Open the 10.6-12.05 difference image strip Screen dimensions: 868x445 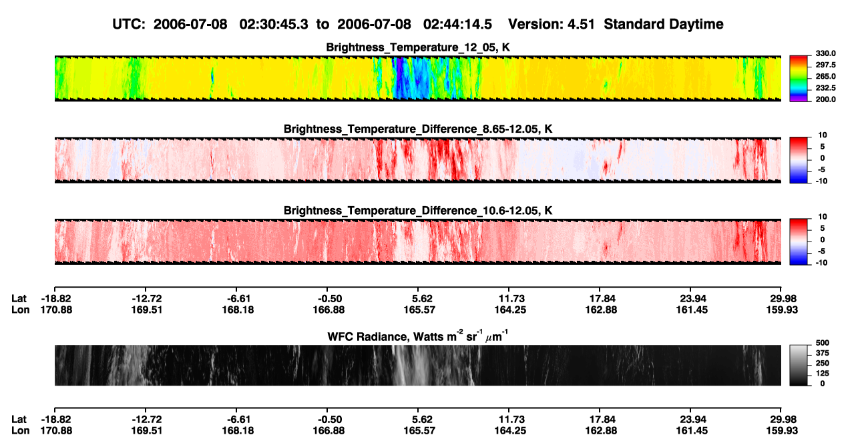point(417,242)
